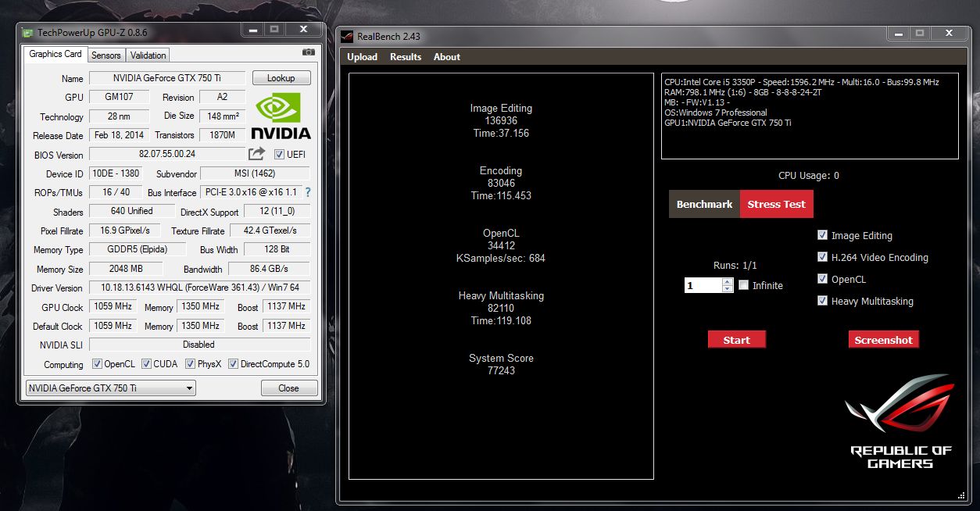Click the GPU-Z title bar app icon
Image resolution: width=980 pixels, height=511 pixels.
tap(28, 33)
